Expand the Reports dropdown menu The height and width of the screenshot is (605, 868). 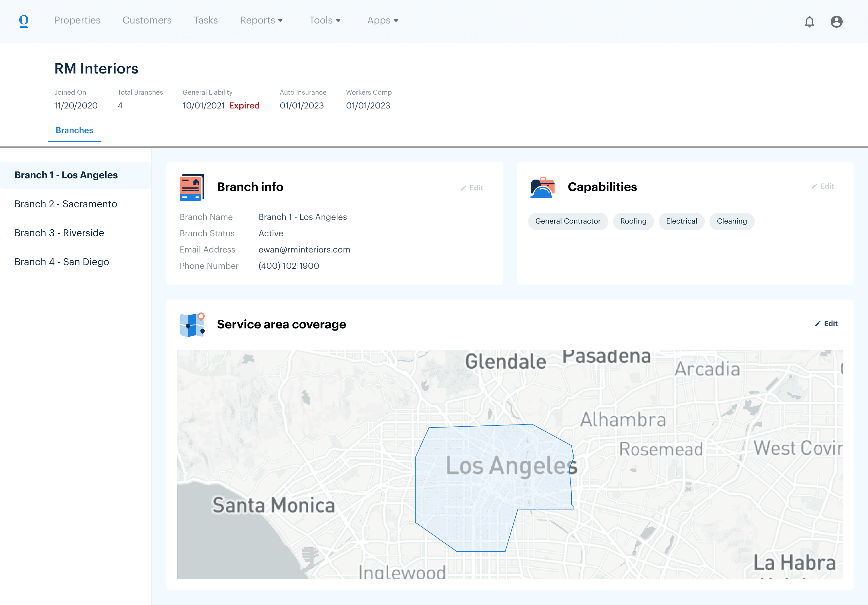[x=261, y=20]
